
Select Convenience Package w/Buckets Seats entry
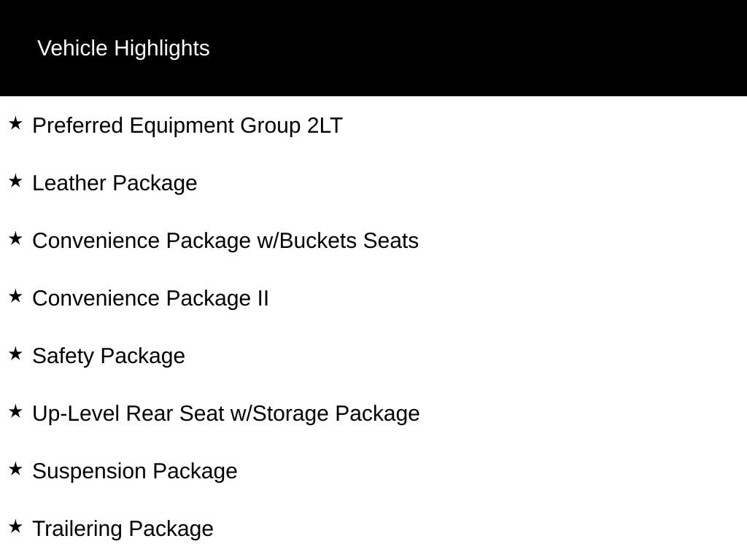pos(225,241)
